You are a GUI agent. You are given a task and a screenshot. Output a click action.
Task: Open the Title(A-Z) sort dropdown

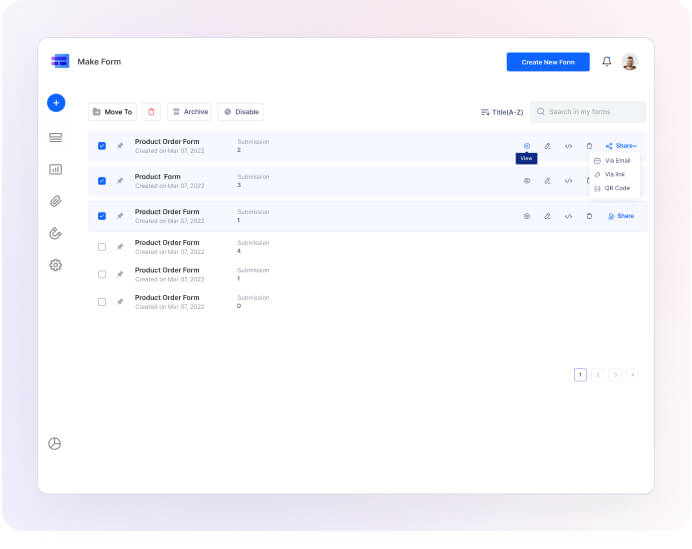click(x=502, y=112)
